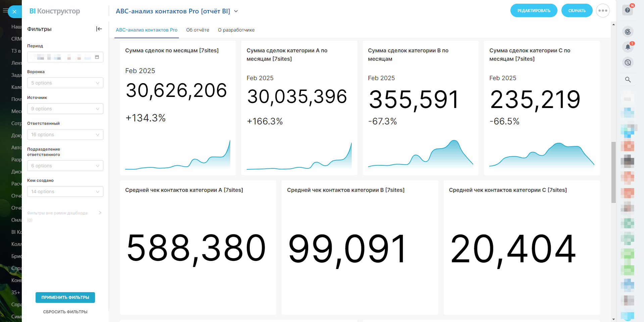The width and height of the screenshot is (644, 322).
Task: Click Сбросить фильтры link
Action: tap(65, 312)
